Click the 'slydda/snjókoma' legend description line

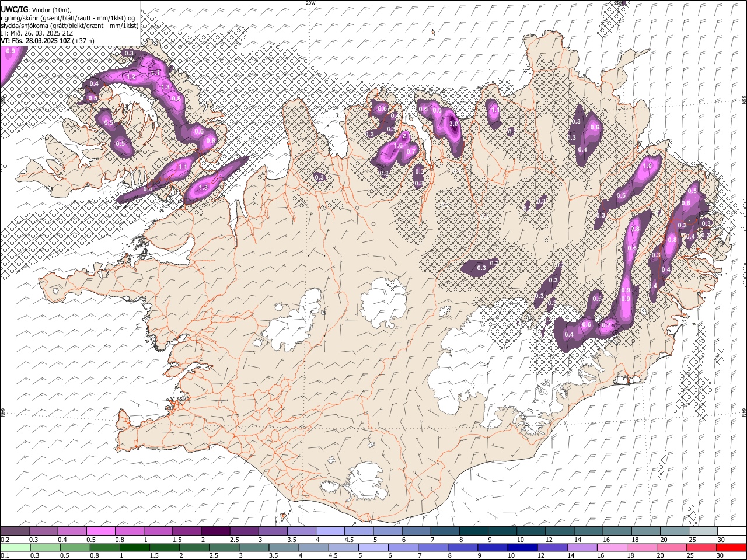point(69,26)
